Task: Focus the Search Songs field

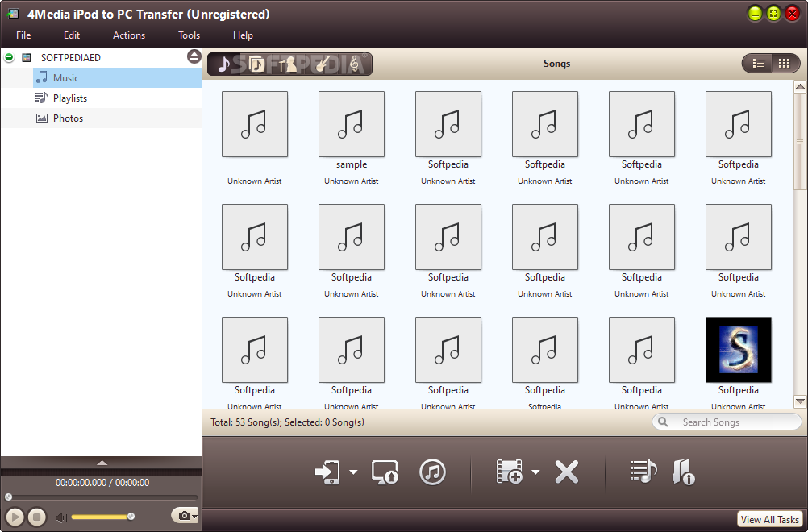Action: [x=727, y=422]
